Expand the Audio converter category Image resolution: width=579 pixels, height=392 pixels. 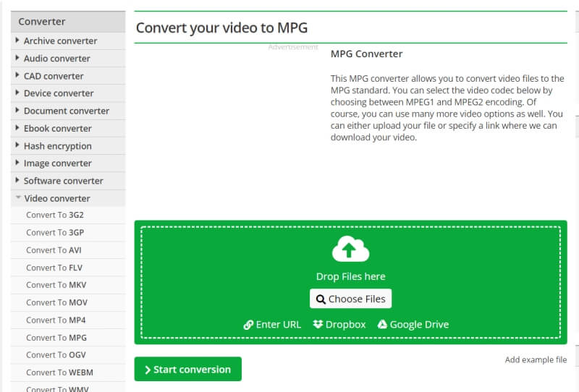56,59
